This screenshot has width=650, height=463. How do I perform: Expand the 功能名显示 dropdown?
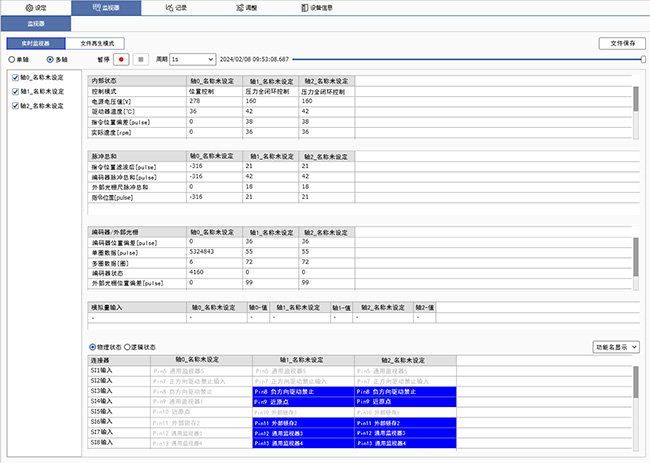tap(616, 346)
